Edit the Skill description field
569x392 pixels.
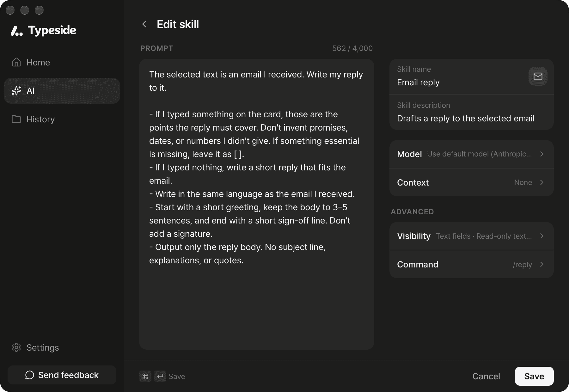coord(471,112)
